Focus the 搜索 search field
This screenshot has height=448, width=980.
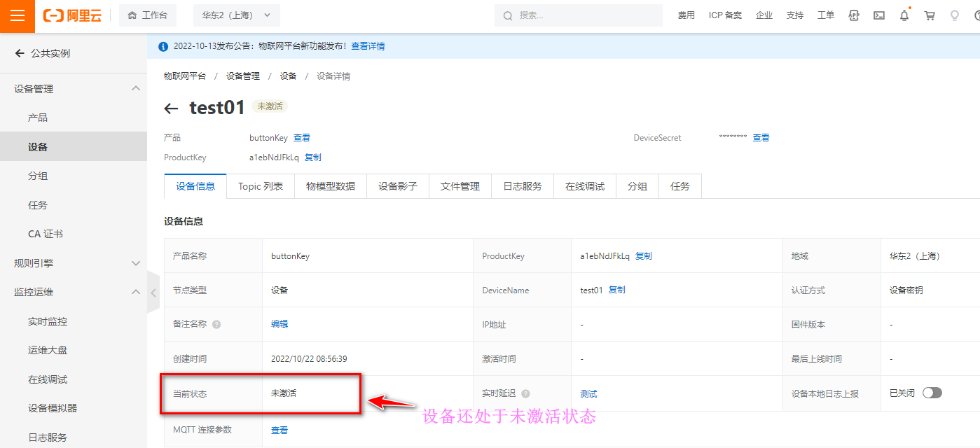[x=579, y=15]
